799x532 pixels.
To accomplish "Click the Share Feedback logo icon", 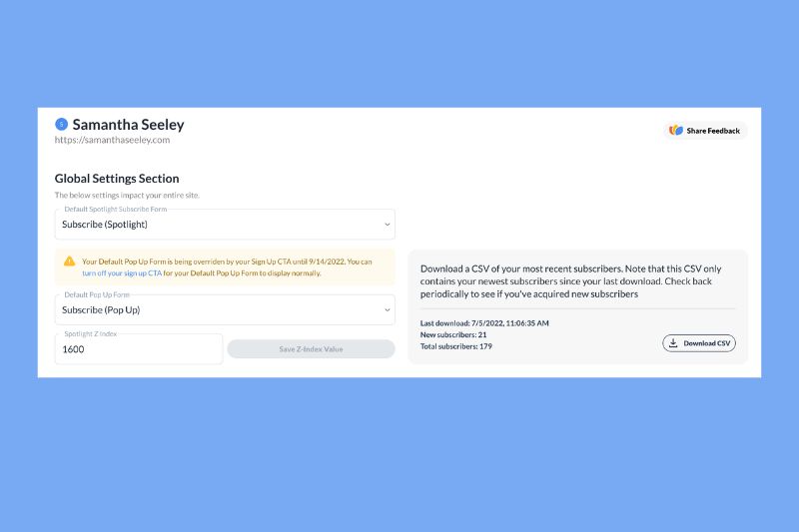I will tap(676, 131).
